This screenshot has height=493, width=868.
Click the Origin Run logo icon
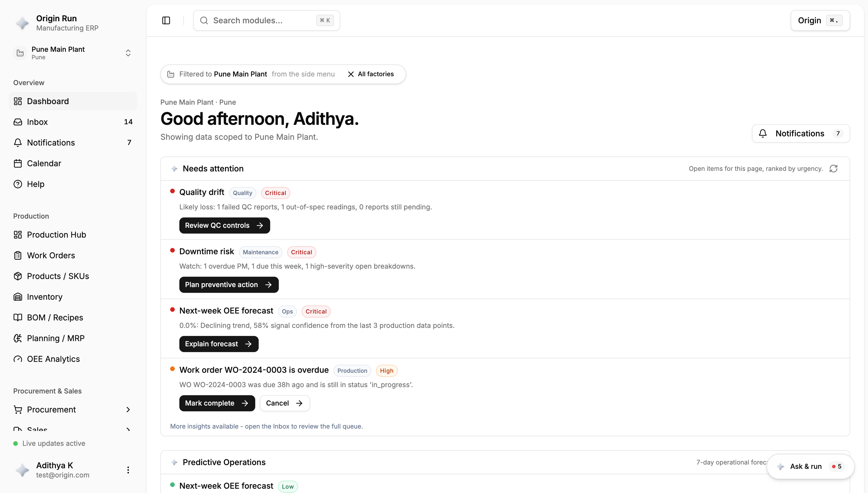pos(22,23)
